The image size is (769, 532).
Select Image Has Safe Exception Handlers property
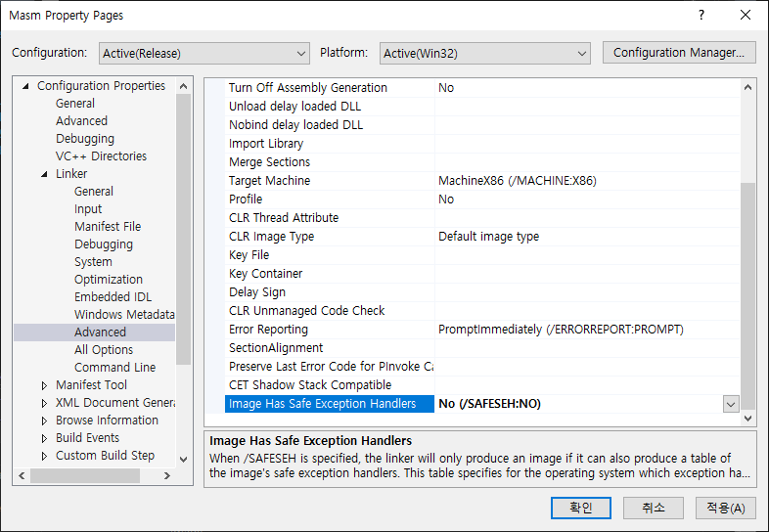[x=330, y=404]
